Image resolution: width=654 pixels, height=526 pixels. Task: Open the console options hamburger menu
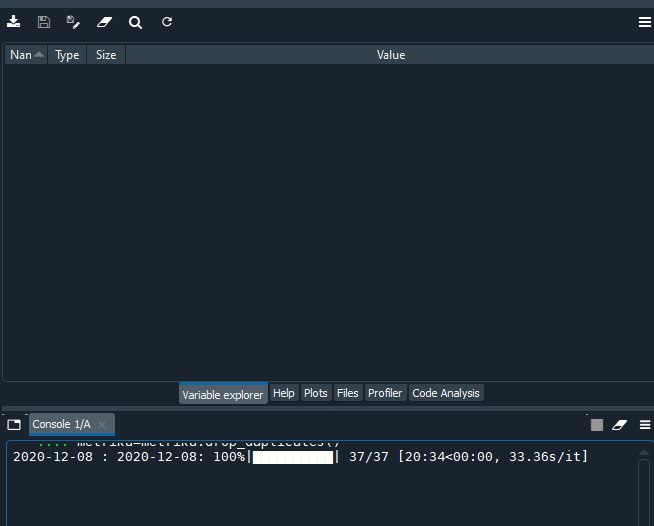point(645,425)
